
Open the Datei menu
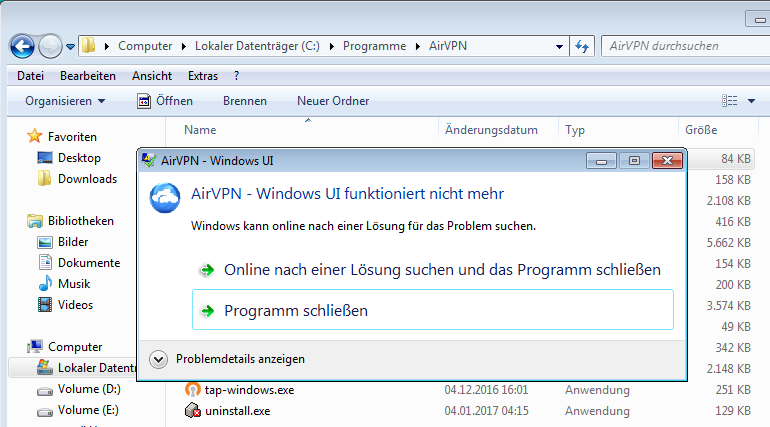point(30,76)
